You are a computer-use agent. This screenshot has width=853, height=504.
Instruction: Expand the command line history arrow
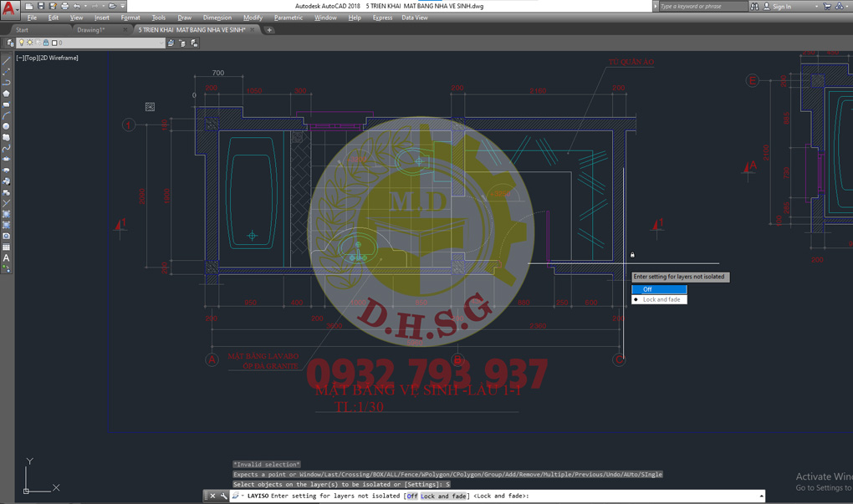[761, 496]
